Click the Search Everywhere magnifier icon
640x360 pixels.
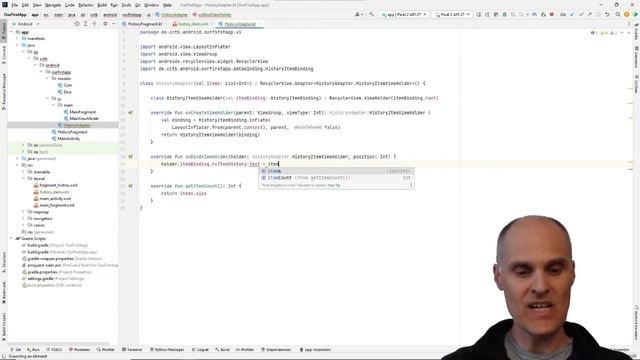click(618, 14)
